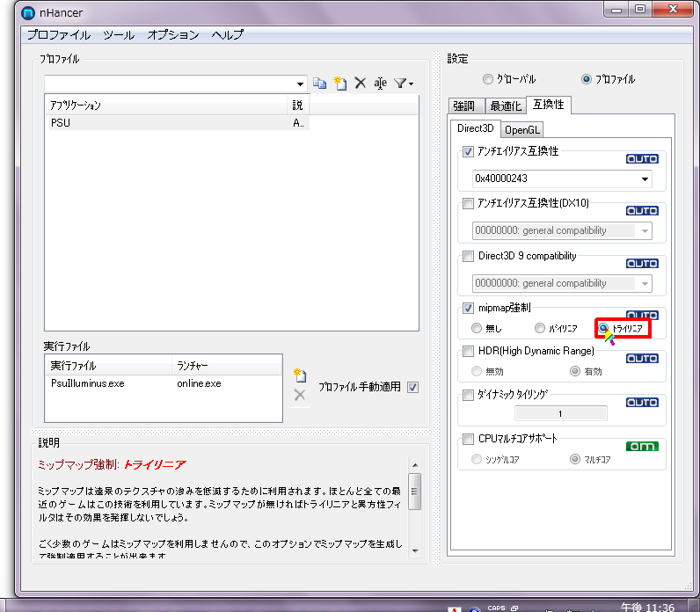700x612 pixels.
Task: Click the description scrollbar down arrow
Action: tap(415, 551)
